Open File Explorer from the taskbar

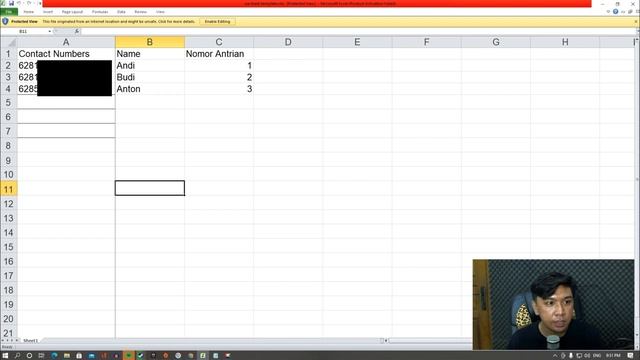(67, 356)
